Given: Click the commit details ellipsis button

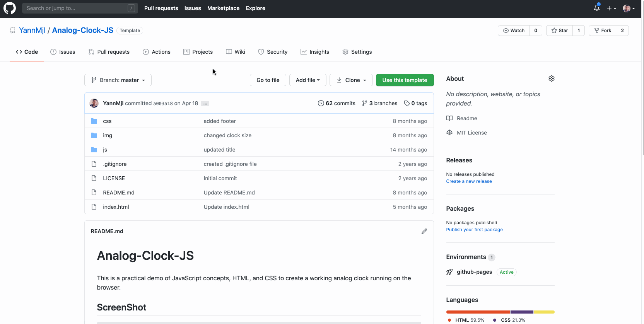Looking at the screenshot, I should pos(205,104).
